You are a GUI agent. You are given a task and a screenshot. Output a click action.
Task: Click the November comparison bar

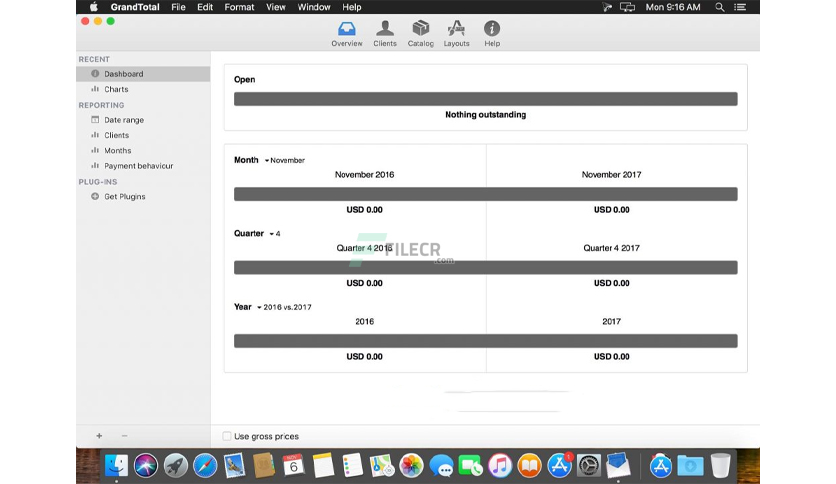485,194
